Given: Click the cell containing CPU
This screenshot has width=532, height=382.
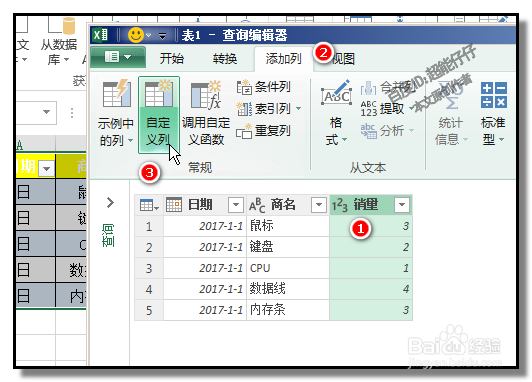Looking at the screenshot, I should click(x=288, y=268).
